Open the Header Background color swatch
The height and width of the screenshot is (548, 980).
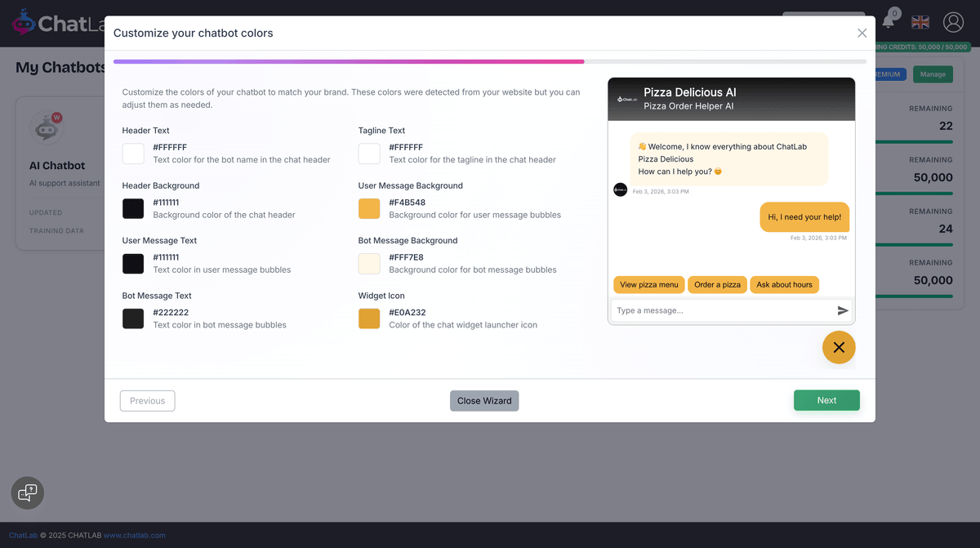133,208
